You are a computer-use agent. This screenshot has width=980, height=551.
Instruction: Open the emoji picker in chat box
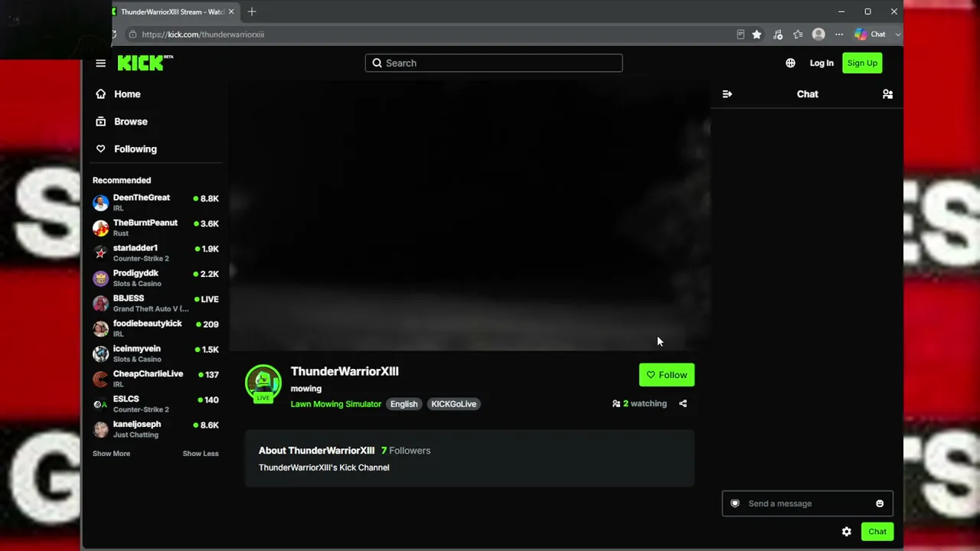880,504
